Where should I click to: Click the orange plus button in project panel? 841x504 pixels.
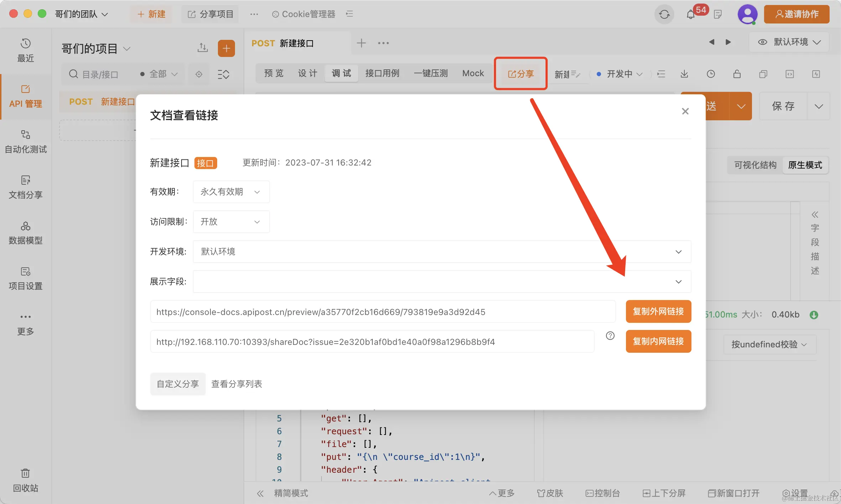(226, 48)
